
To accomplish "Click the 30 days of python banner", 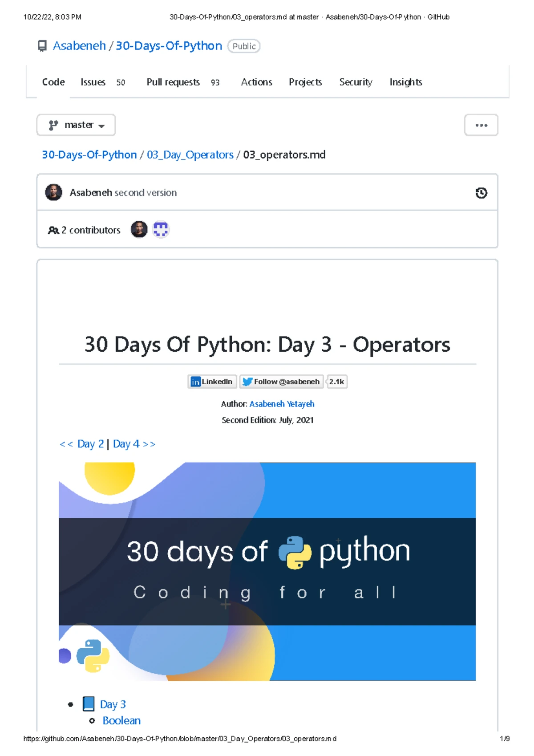I will click(267, 571).
